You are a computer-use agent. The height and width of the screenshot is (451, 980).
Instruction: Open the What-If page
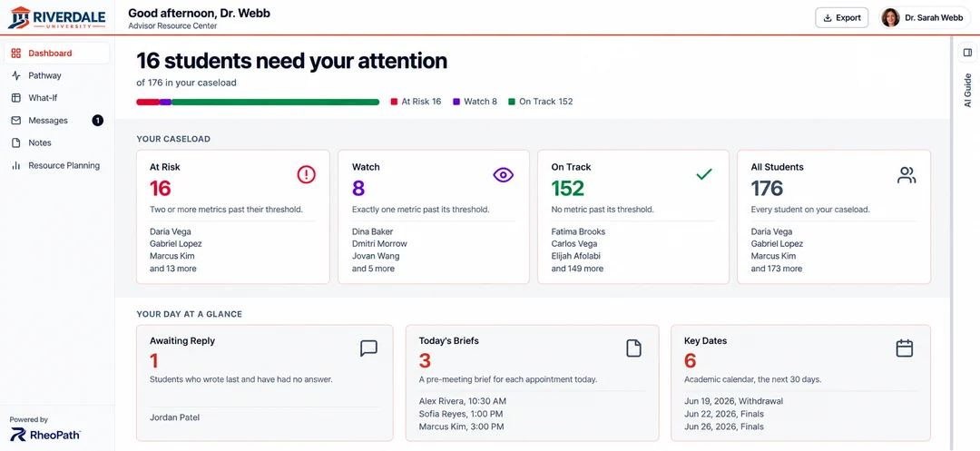point(56,98)
